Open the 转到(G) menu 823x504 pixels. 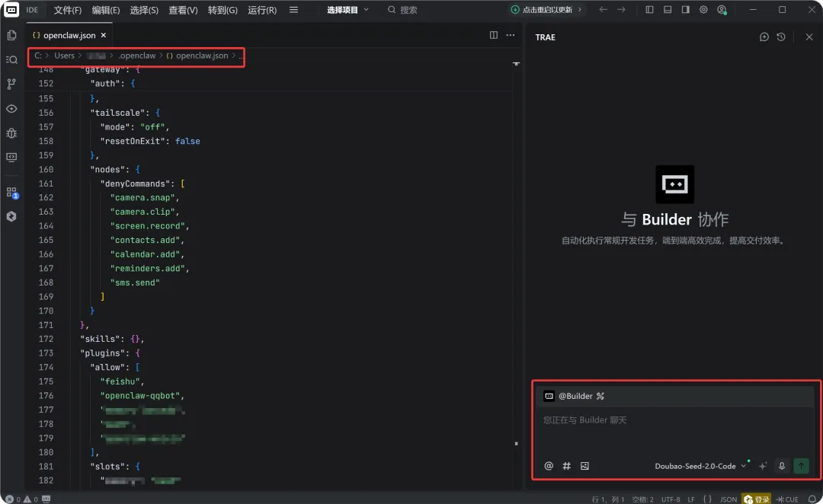tap(223, 10)
